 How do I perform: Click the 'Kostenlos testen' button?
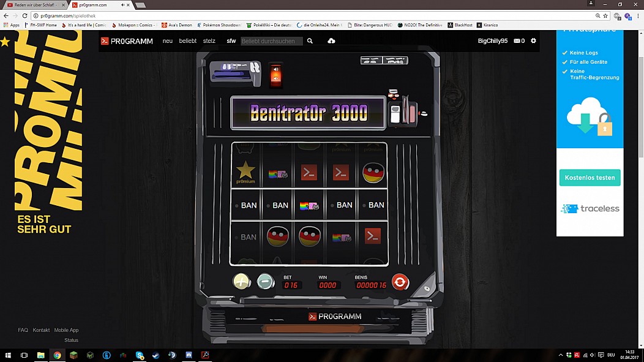[x=590, y=178]
